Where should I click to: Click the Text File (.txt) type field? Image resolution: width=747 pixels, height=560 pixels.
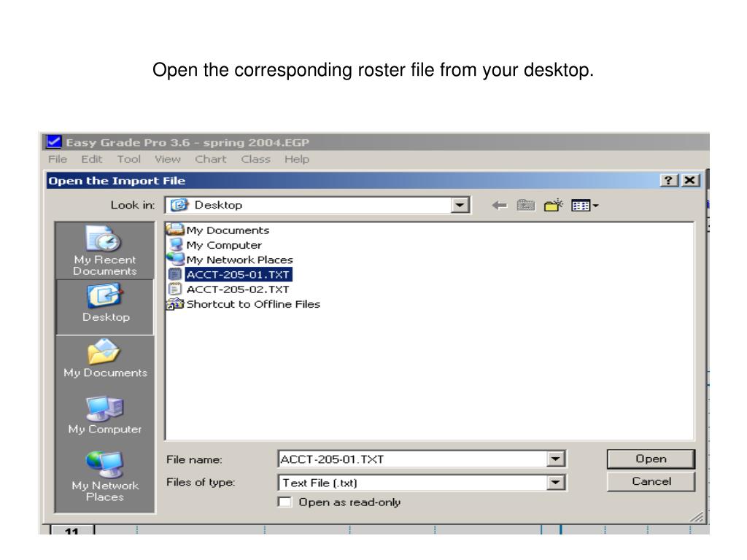pos(412,483)
